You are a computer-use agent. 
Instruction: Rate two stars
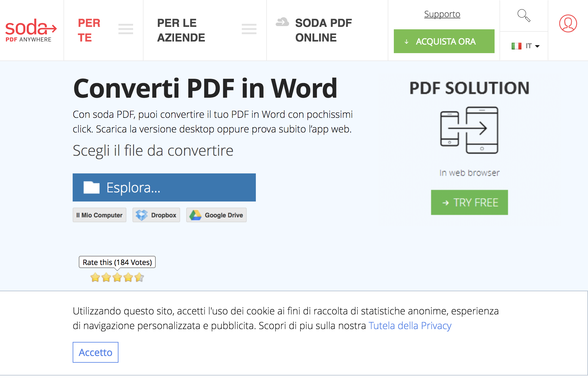(106, 278)
